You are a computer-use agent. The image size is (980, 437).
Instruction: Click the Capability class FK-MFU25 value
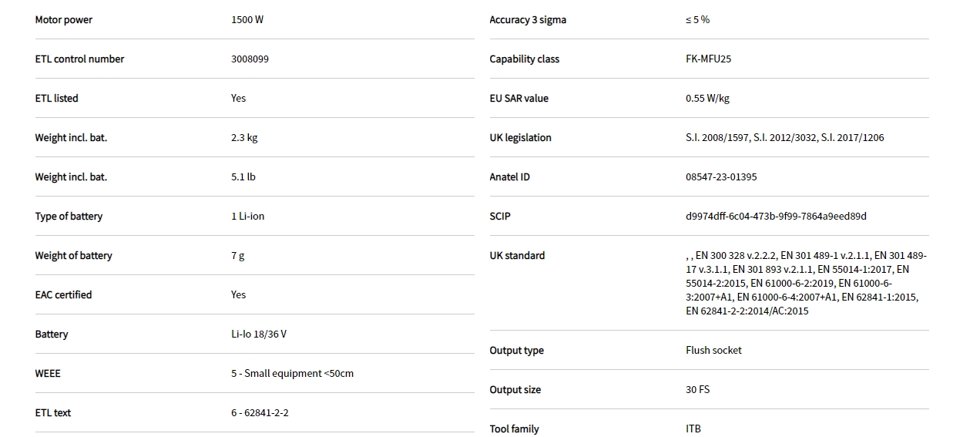pyautogui.click(x=708, y=59)
